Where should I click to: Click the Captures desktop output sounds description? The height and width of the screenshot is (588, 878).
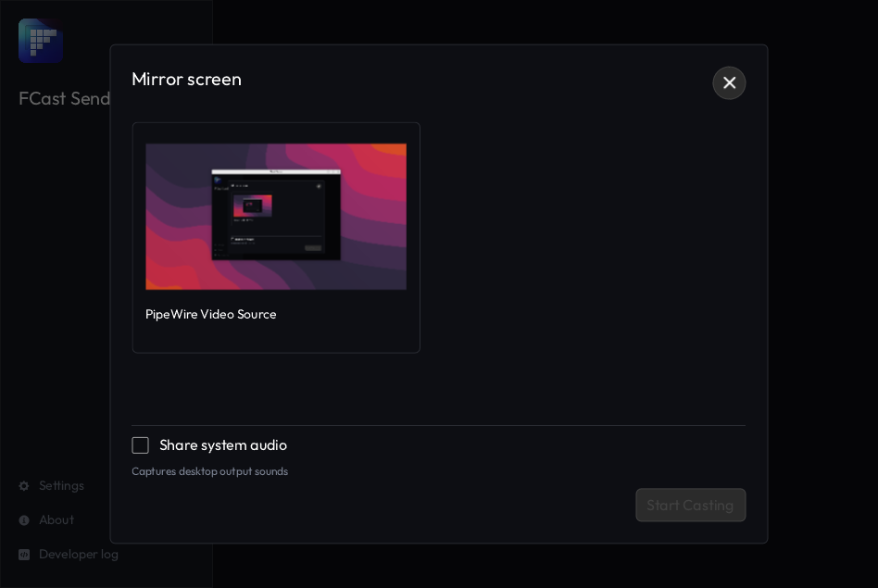click(x=210, y=471)
